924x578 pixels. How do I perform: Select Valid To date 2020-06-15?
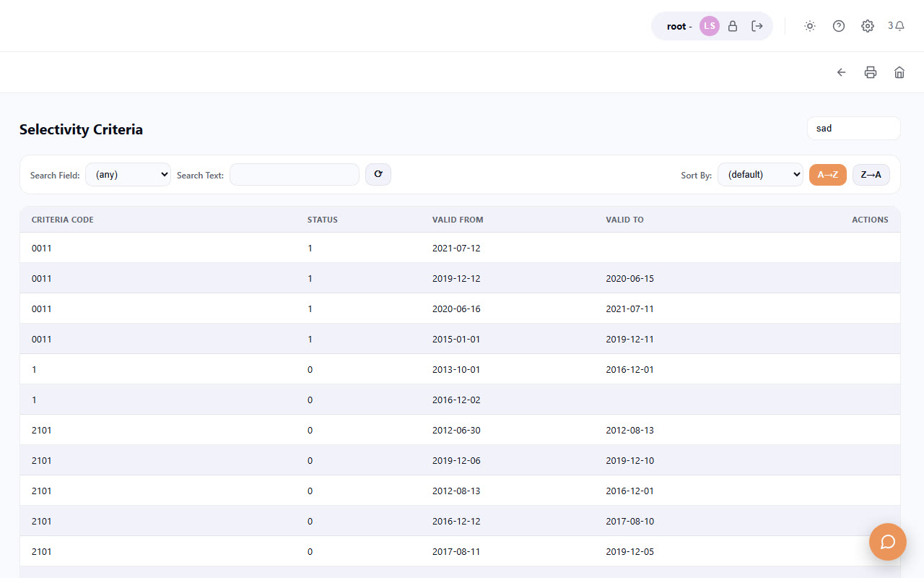click(630, 278)
